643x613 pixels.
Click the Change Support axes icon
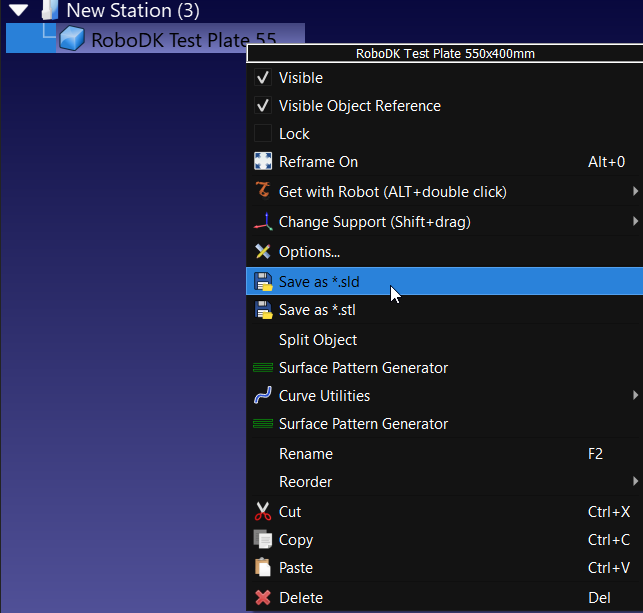coord(263,222)
